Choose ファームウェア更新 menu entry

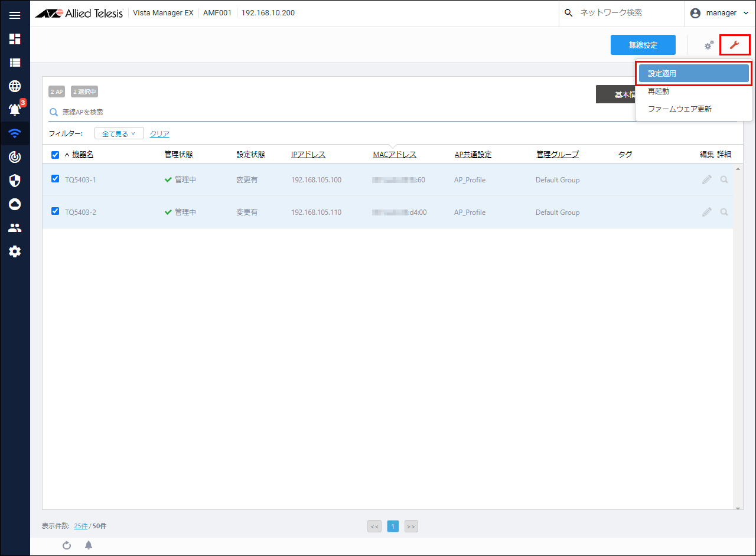coord(679,109)
